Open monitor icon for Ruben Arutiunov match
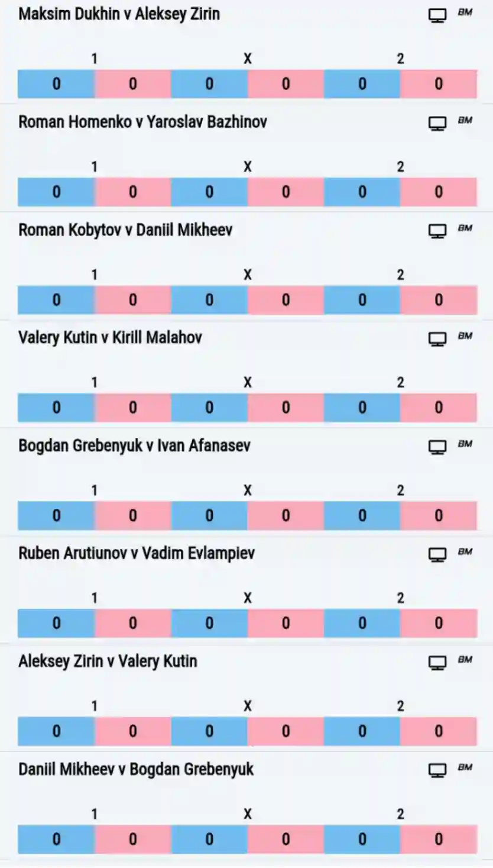The height and width of the screenshot is (868, 493). (437, 555)
